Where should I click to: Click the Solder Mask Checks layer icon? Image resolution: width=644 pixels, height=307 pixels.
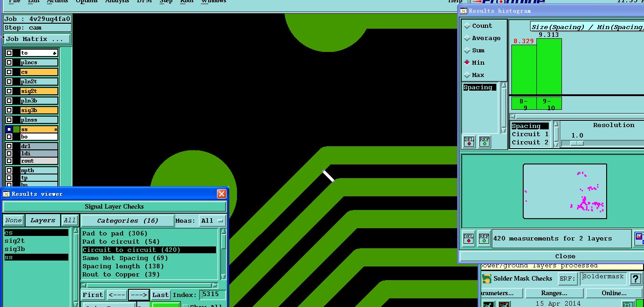[487, 279]
